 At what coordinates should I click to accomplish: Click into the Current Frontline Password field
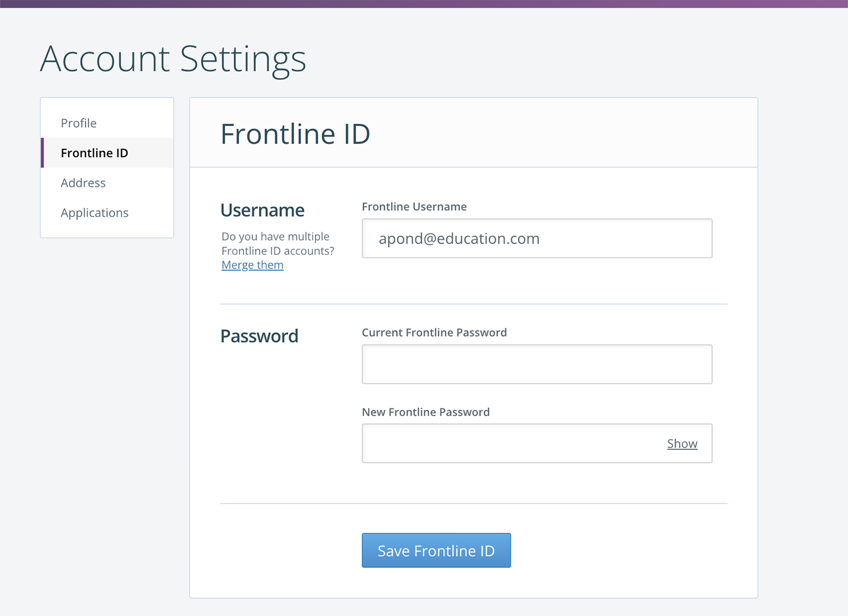point(537,365)
